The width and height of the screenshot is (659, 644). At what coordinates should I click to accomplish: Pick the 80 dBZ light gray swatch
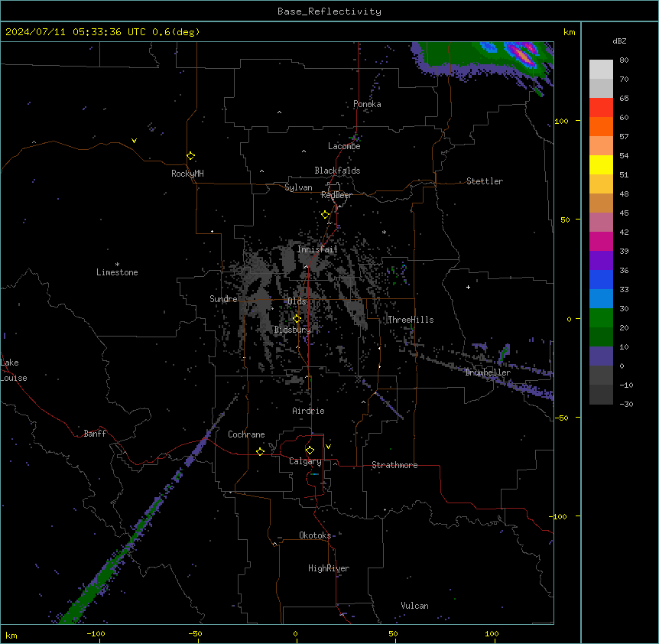coord(601,70)
